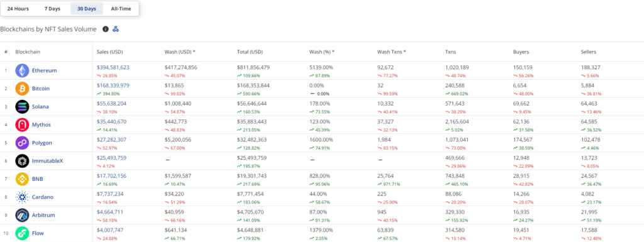The image size is (644, 242).
Task: Click Arbitrum transactions count 329,330
Action: tap(455, 212)
